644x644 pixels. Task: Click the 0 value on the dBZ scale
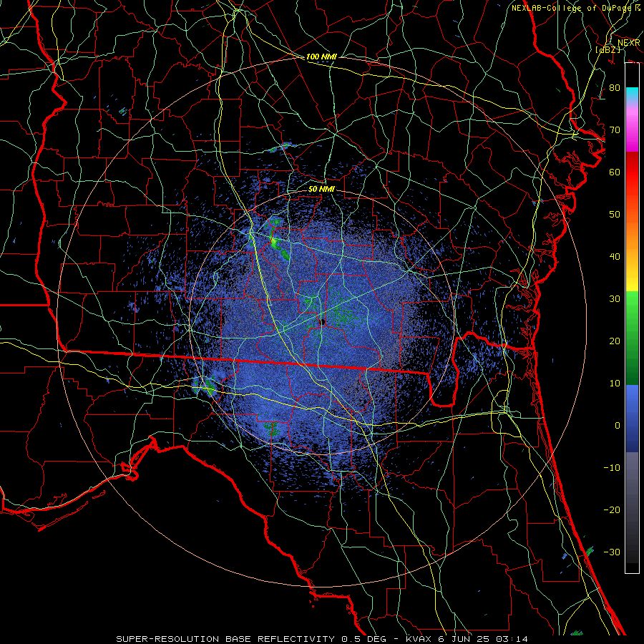tap(618, 426)
